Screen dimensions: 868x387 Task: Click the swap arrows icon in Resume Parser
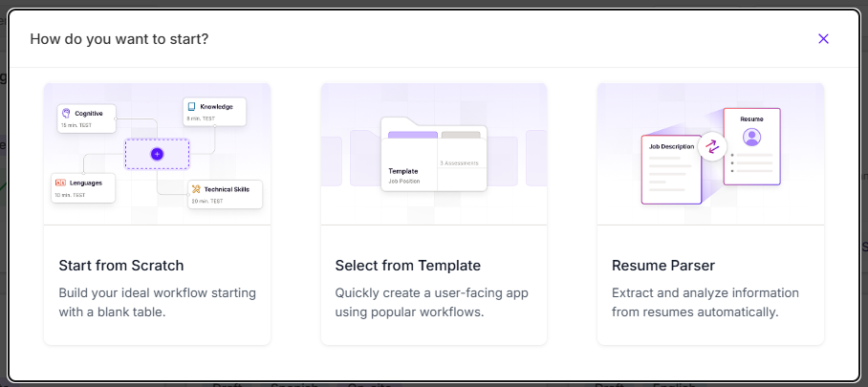coord(712,146)
